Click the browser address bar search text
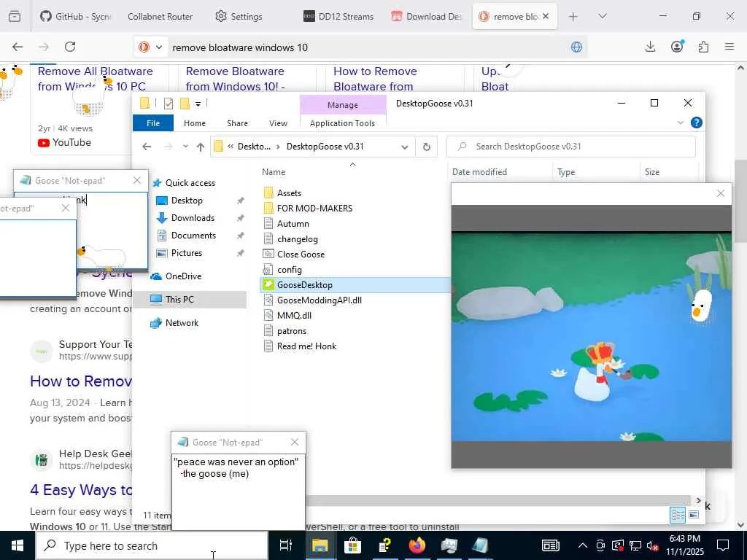747x560 pixels. click(x=240, y=47)
